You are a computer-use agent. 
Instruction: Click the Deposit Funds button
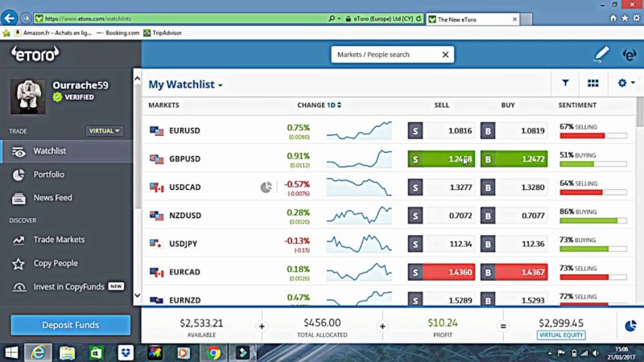[x=71, y=325]
